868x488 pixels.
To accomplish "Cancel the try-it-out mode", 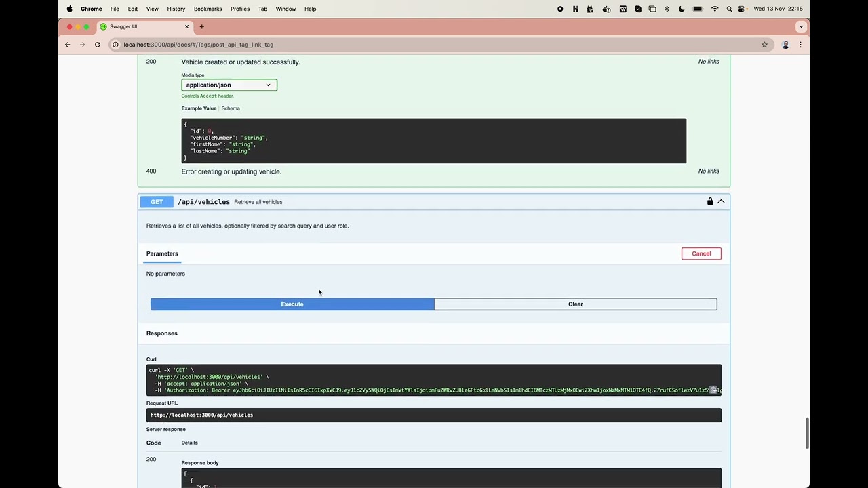I will [701, 253].
